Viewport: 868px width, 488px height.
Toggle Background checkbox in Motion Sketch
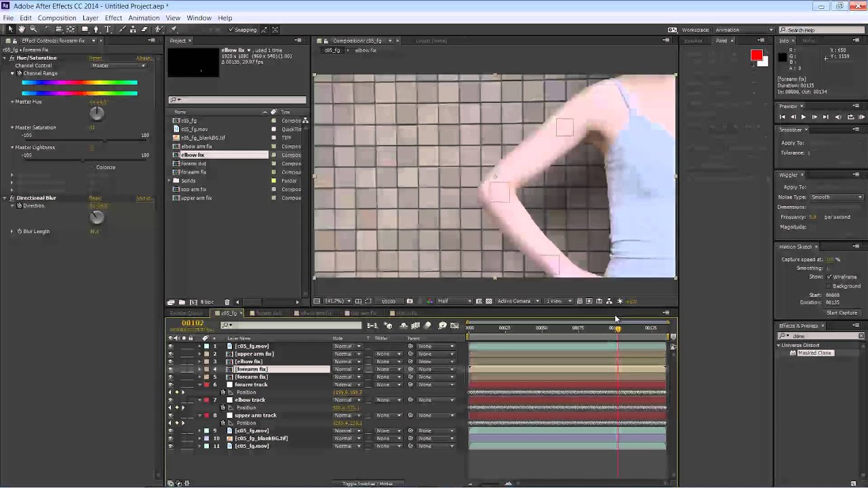(x=829, y=286)
